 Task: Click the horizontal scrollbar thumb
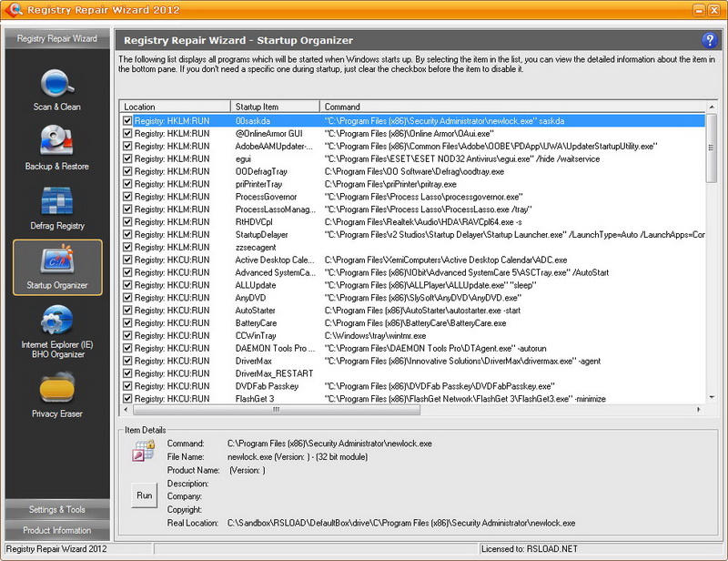(277, 410)
